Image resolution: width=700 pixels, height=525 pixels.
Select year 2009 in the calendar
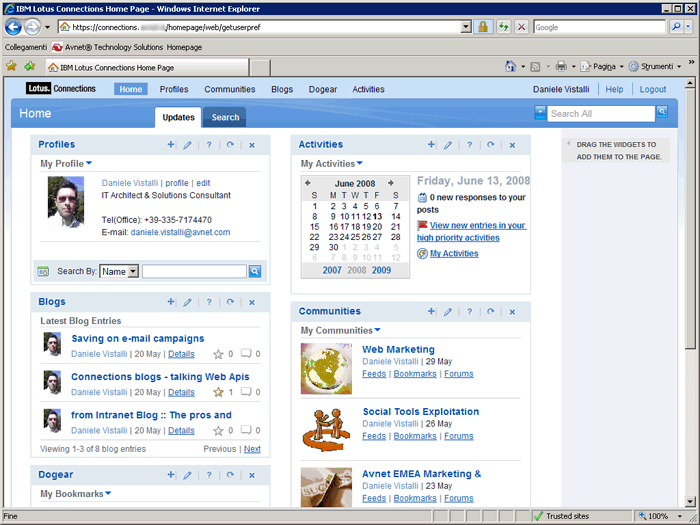click(x=381, y=270)
